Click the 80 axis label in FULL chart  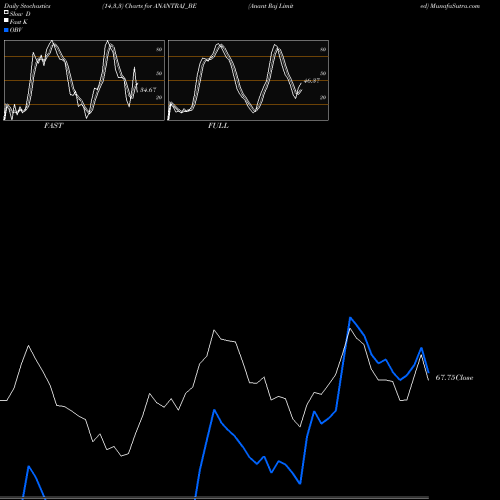click(323, 49)
